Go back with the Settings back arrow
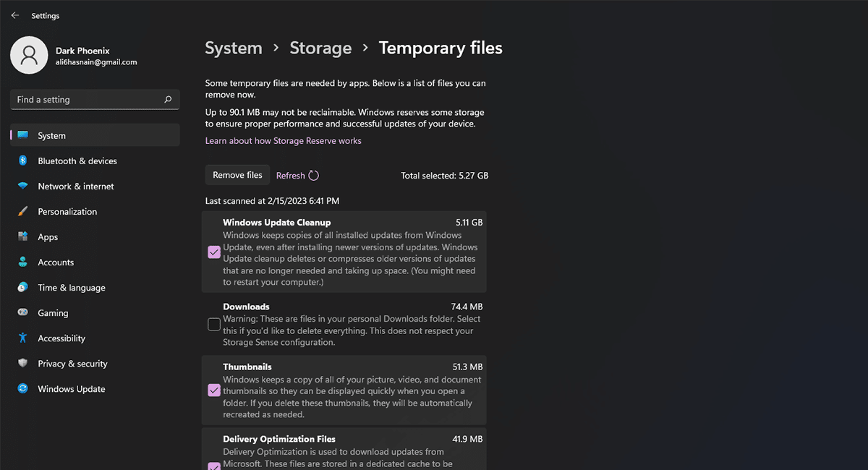Viewport: 868px width, 470px height. (x=15, y=15)
